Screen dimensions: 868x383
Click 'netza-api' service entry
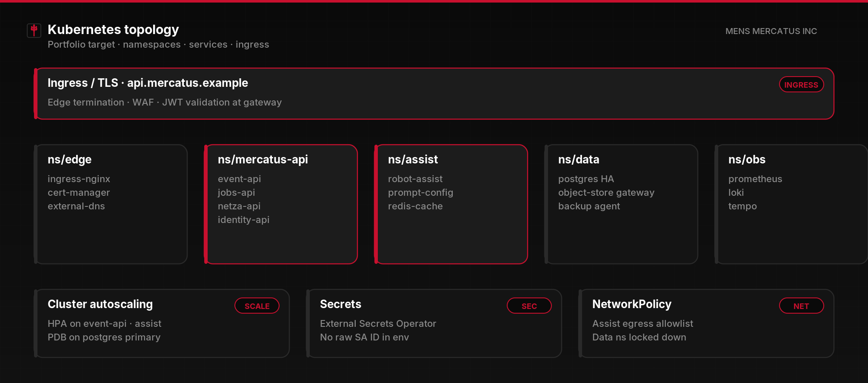[239, 206]
